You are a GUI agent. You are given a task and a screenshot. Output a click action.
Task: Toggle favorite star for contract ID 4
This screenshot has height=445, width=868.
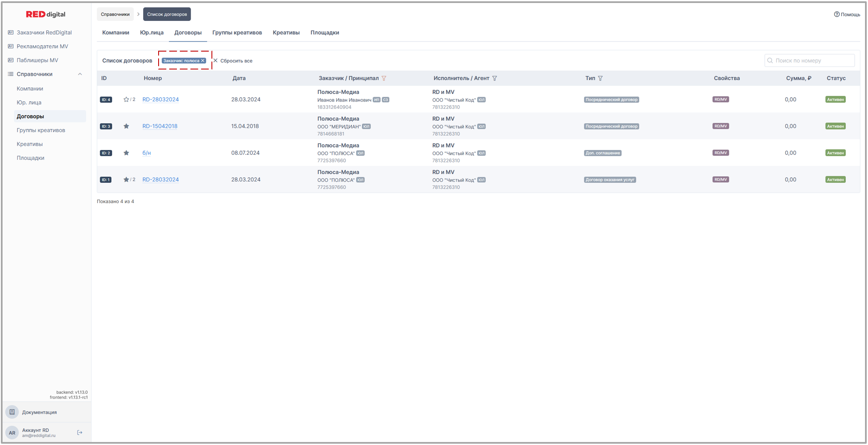[x=126, y=99]
